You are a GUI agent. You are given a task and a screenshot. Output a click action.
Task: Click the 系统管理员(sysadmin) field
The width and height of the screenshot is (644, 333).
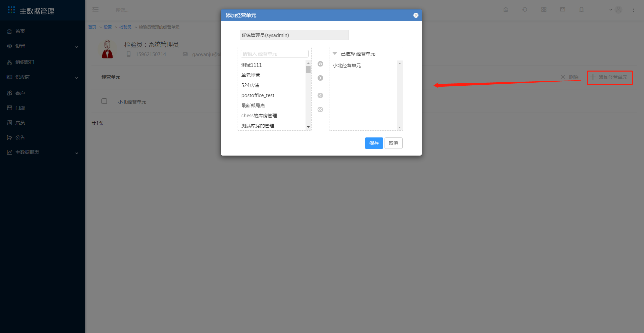click(x=294, y=35)
